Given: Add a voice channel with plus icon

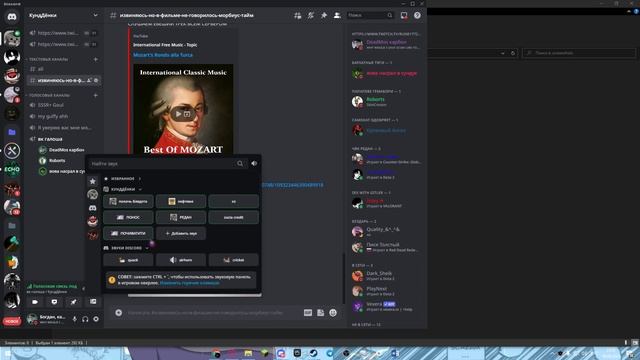Looking at the screenshot, I should click(96, 95).
